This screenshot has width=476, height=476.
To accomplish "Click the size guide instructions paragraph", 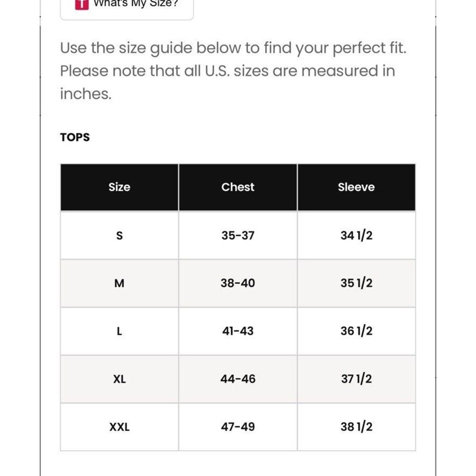I will [x=233, y=71].
